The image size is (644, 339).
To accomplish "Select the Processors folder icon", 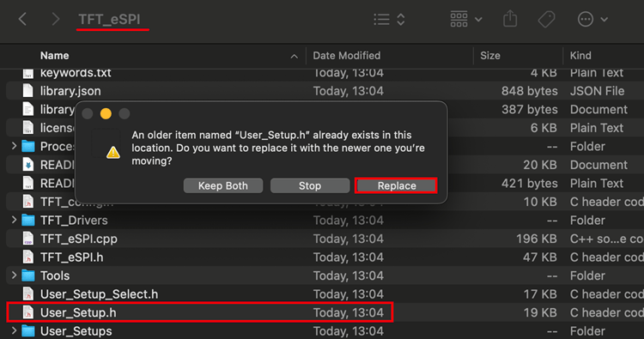I will (x=28, y=147).
